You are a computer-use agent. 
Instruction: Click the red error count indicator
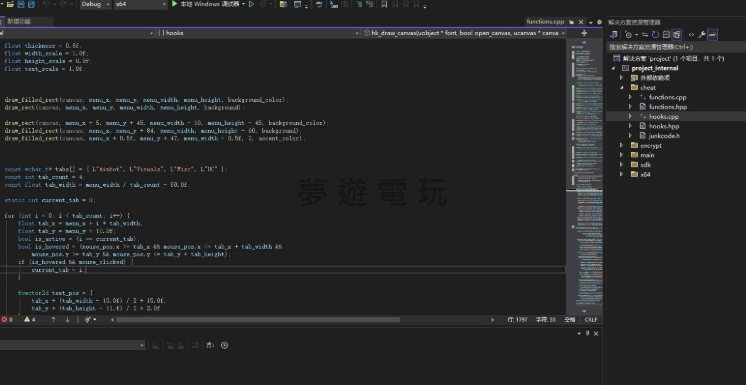pyautogui.click(x=7, y=320)
